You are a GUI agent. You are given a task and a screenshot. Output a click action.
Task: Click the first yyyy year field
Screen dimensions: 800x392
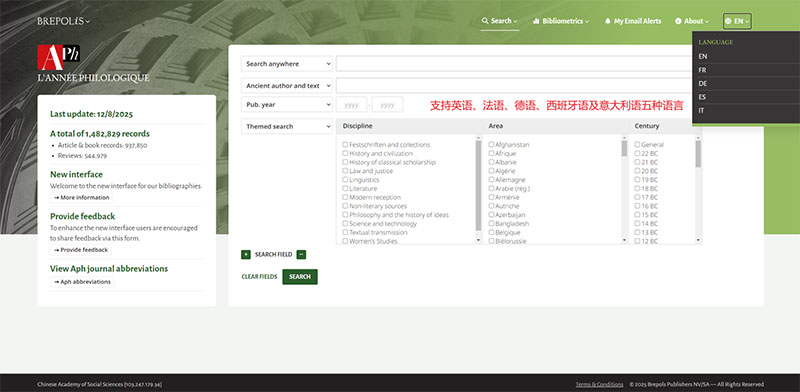352,105
